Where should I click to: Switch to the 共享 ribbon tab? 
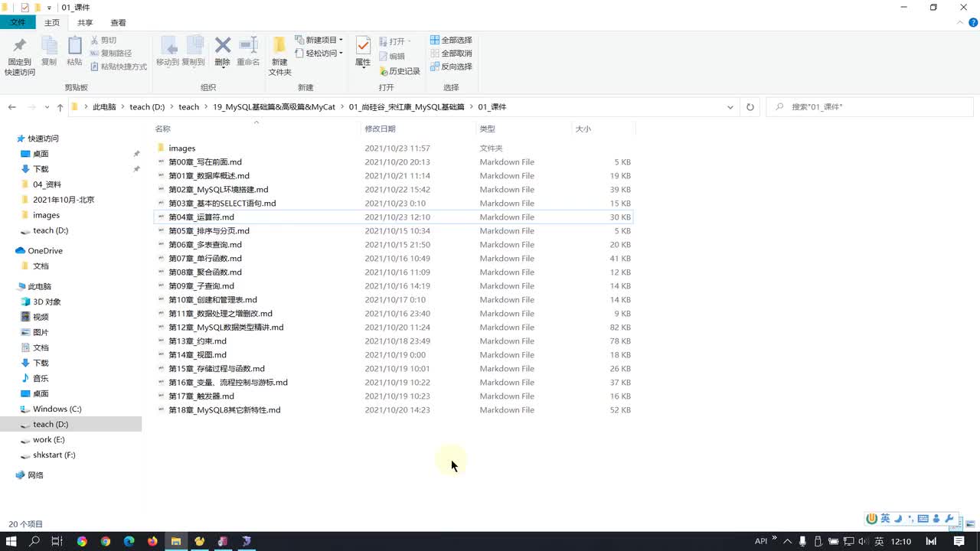coord(85,23)
